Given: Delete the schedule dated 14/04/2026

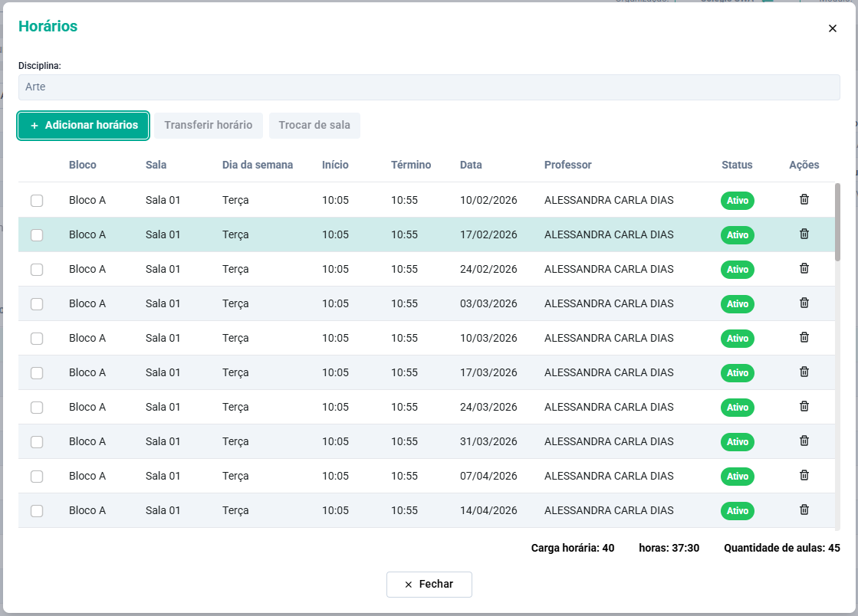Looking at the screenshot, I should click(804, 510).
